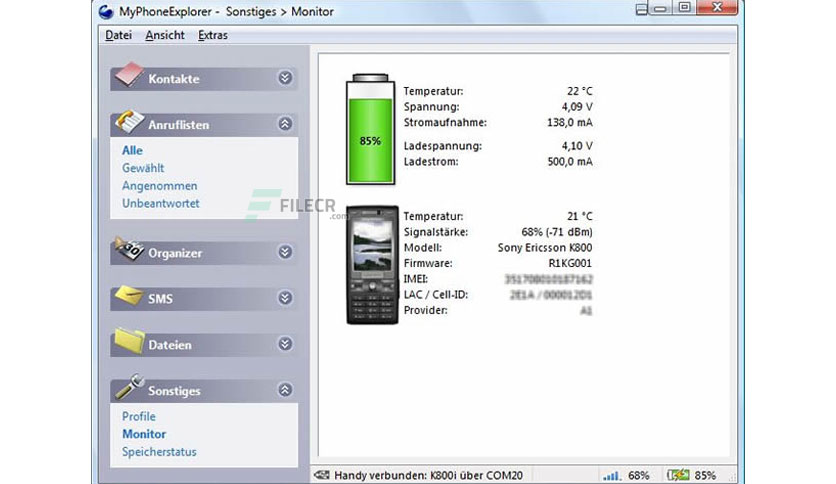Open the Datei menu
The width and height of the screenshot is (836, 484).
click(x=118, y=35)
